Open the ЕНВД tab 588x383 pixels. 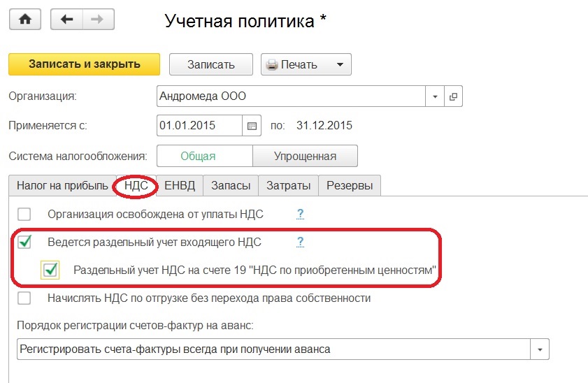(180, 185)
